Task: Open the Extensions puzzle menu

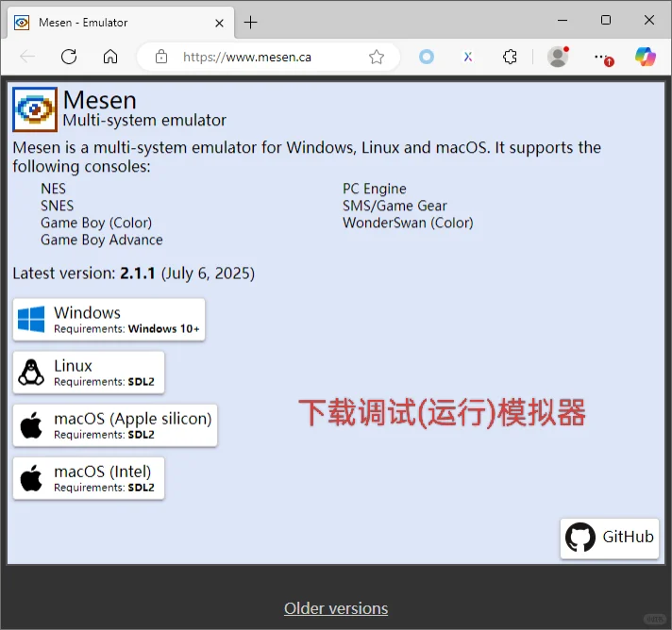Action: [510, 57]
